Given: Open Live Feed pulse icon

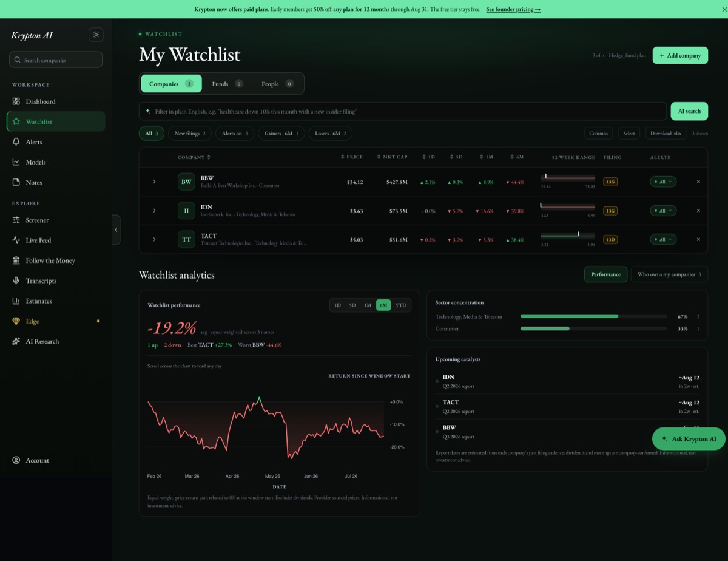Looking at the screenshot, I should [16, 240].
